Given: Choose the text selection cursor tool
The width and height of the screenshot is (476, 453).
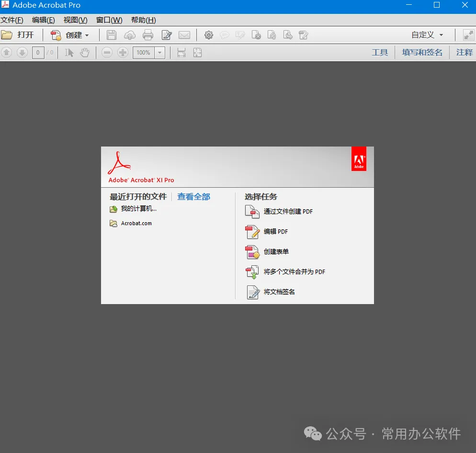Looking at the screenshot, I should click(x=69, y=53).
